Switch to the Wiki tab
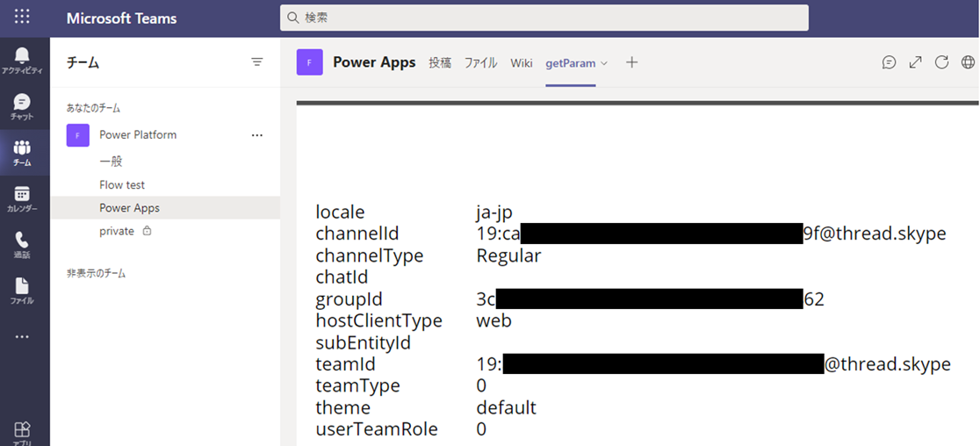Screen dimensions: 980x446 pyautogui.click(x=522, y=62)
